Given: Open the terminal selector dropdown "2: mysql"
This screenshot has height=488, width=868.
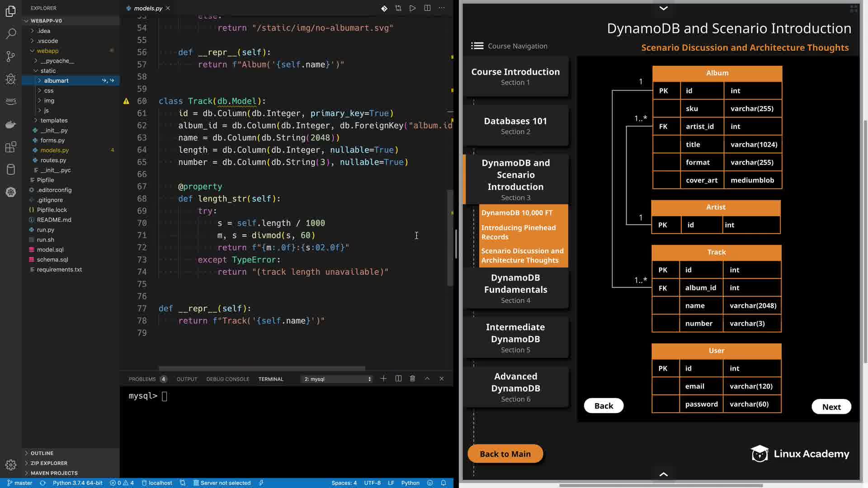Looking at the screenshot, I should (x=337, y=379).
